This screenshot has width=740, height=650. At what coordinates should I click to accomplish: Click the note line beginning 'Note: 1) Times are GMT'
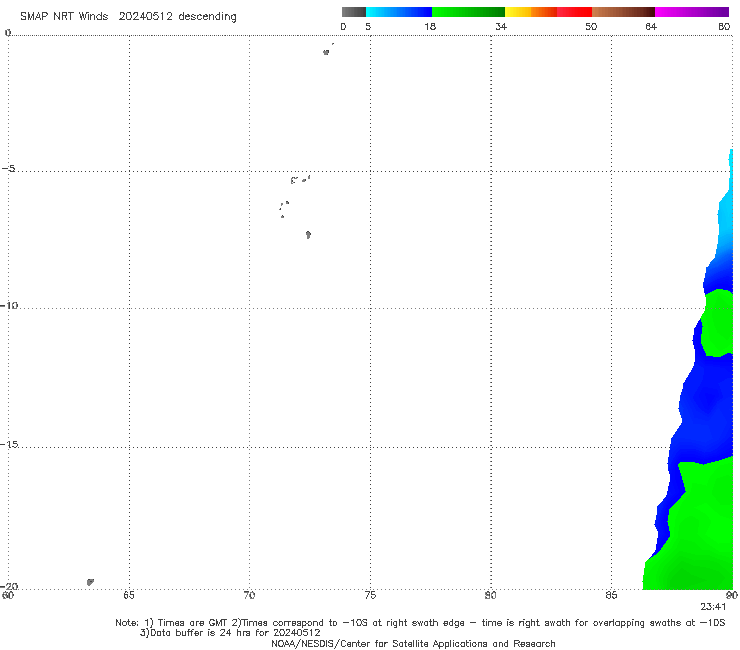point(420,623)
